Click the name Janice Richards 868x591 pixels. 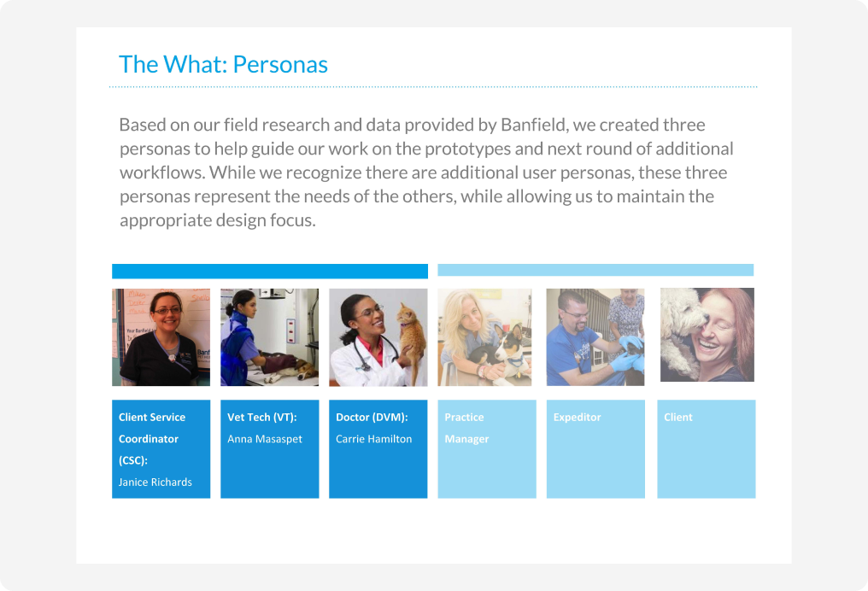point(155,482)
